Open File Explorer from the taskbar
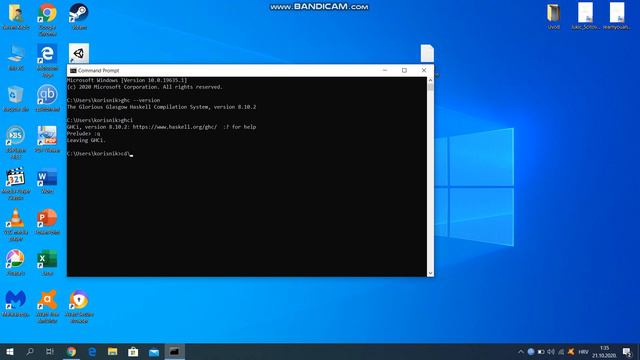The height and width of the screenshot is (360, 640). point(113,351)
